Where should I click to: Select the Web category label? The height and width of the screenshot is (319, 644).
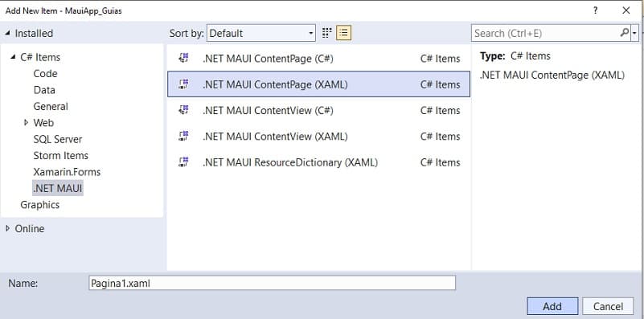click(x=43, y=123)
